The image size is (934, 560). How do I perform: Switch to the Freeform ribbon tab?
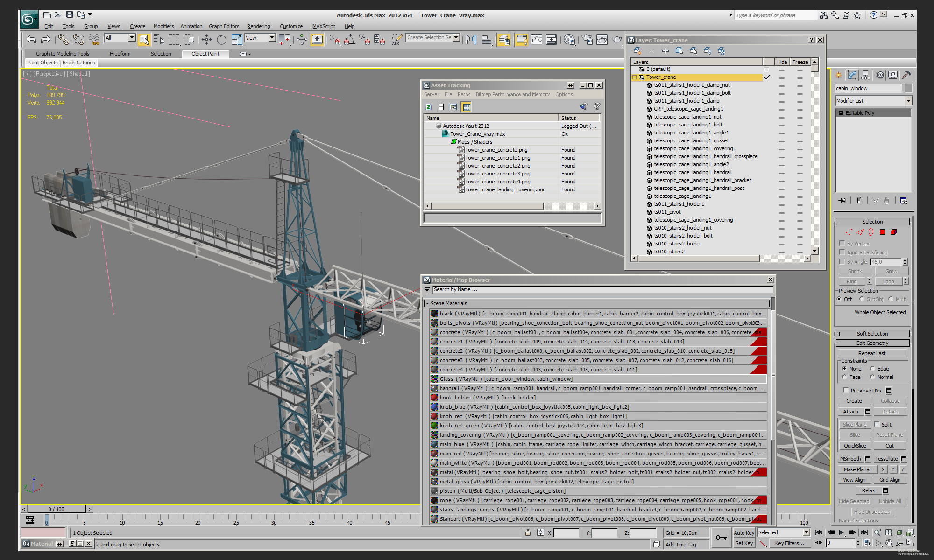coord(120,54)
